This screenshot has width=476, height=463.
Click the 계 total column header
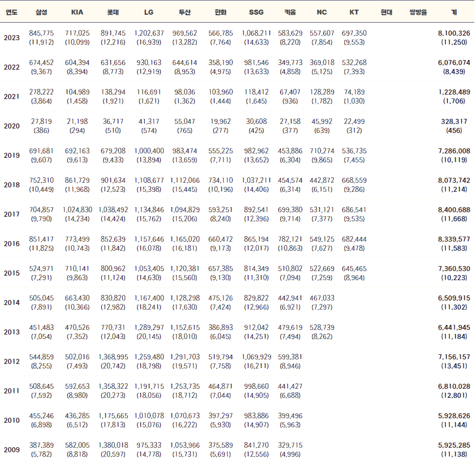(x=454, y=12)
